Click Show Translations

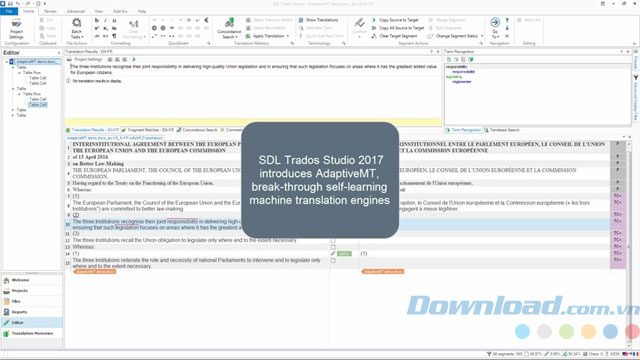click(x=318, y=20)
